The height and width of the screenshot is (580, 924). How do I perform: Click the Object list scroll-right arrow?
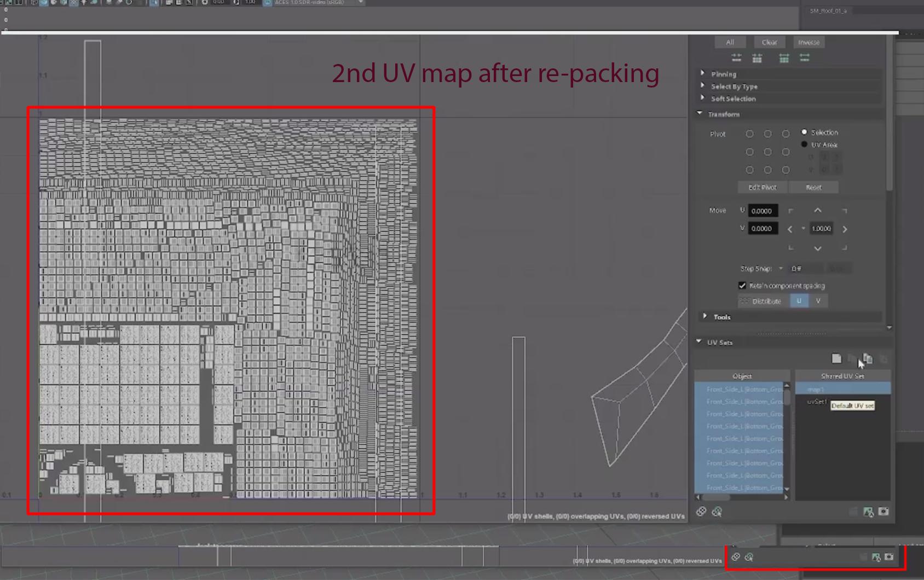(787, 497)
